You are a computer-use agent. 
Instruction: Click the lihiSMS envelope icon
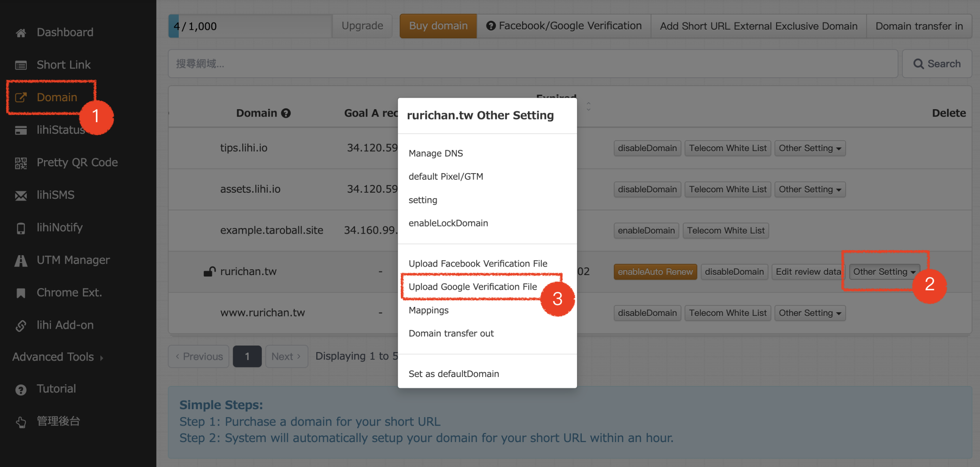(x=21, y=196)
